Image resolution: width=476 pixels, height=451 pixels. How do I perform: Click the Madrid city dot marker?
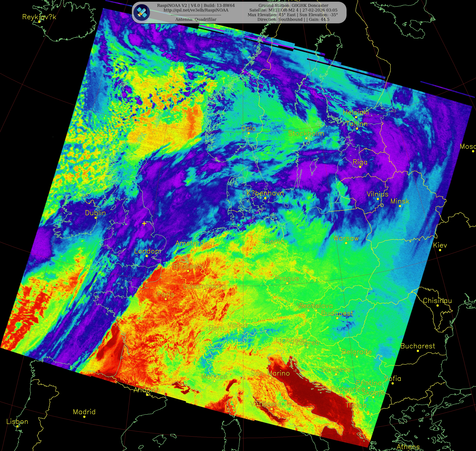pyautogui.click(x=84, y=417)
